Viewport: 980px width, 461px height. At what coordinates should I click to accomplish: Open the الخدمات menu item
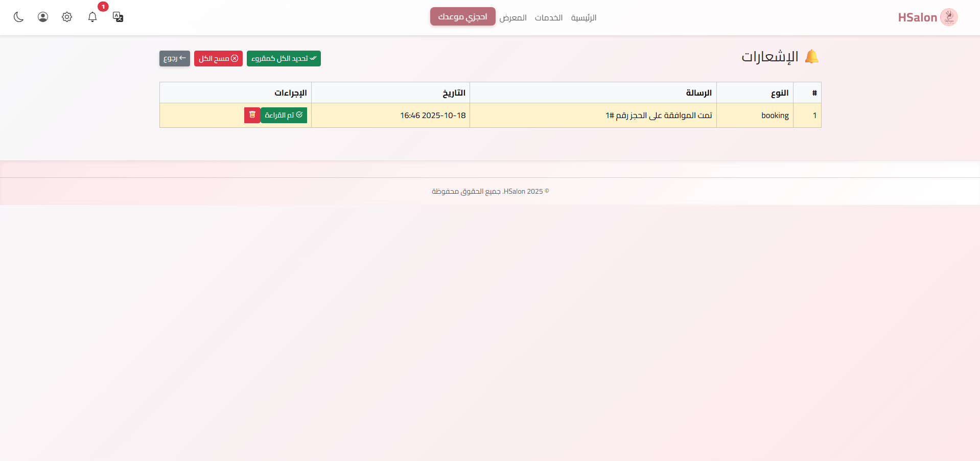[549, 17]
